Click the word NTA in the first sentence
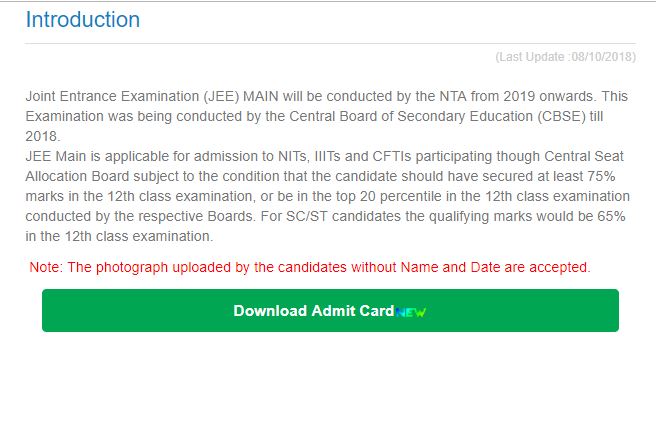656x432 pixels. pos(453,96)
